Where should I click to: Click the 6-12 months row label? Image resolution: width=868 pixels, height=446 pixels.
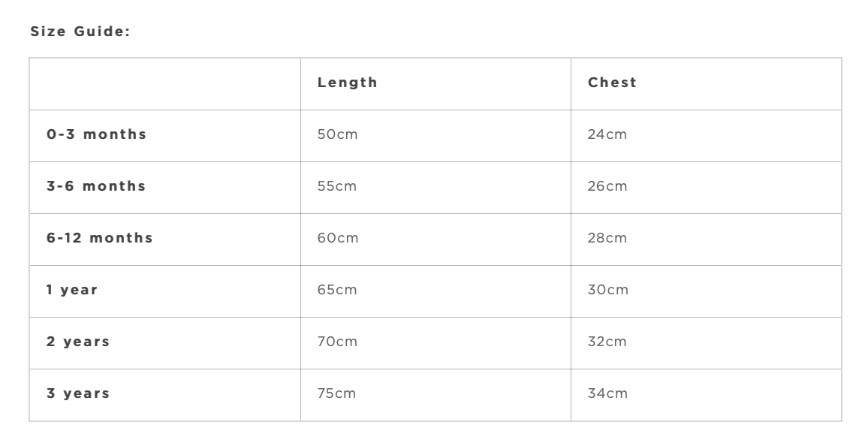coord(100,238)
